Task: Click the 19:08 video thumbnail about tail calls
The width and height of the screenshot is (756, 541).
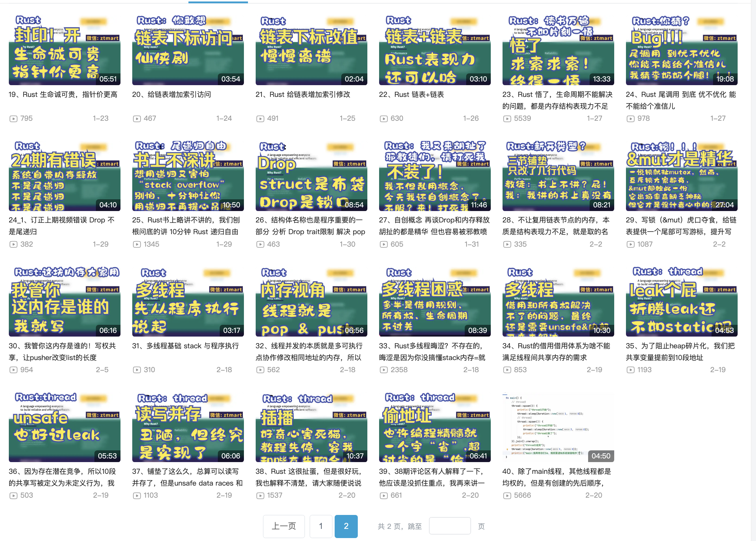Action: pos(681,50)
